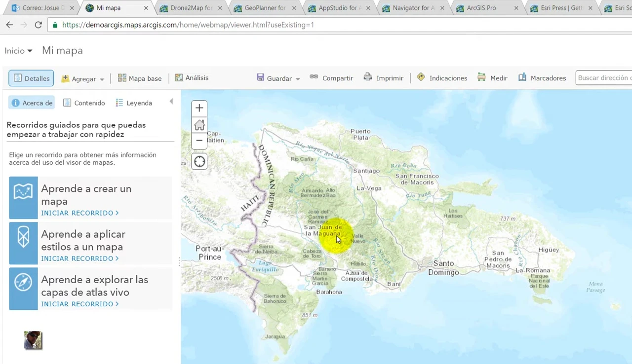Click the Higüey map label
Viewport: 632px width, 364px height.
point(549,250)
